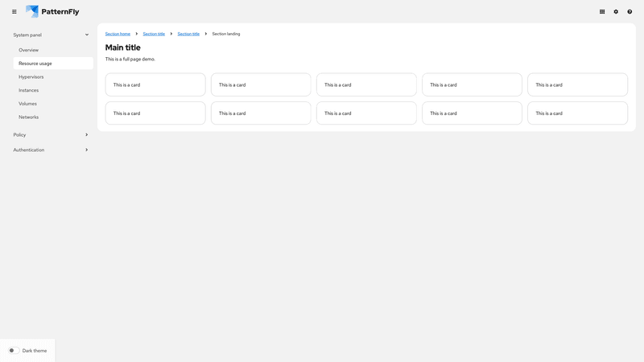The width and height of the screenshot is (644, 362).
Task: Select Overview in the sidebar
Action: (29, 50)
